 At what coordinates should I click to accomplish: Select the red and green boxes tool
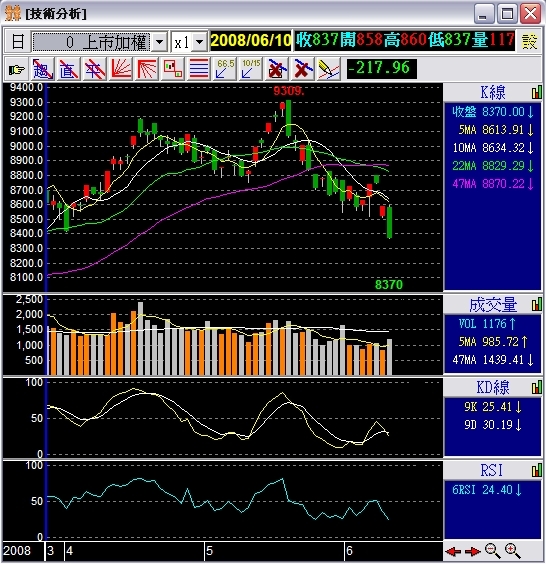[x=173, y=69]
